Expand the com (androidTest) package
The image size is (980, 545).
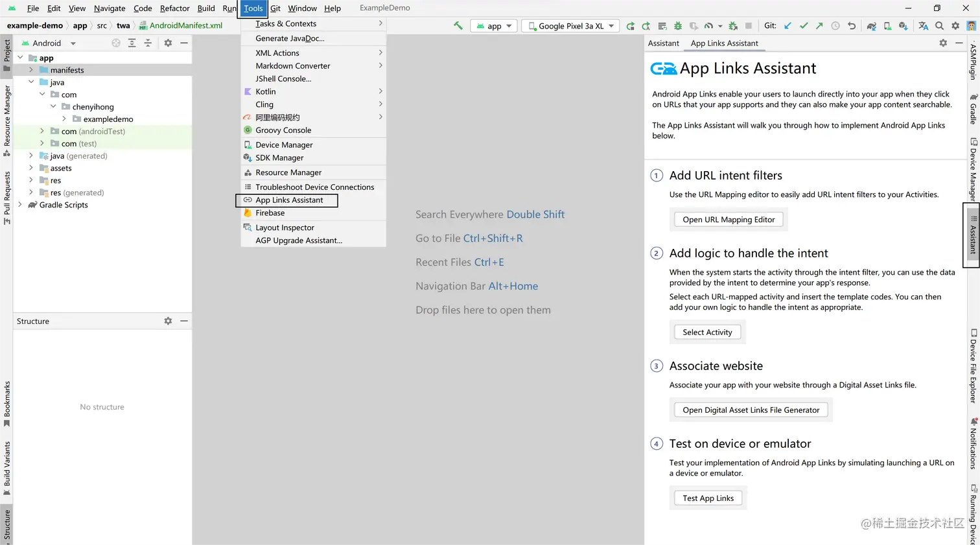pyautogui.click(x=42, y=132)
